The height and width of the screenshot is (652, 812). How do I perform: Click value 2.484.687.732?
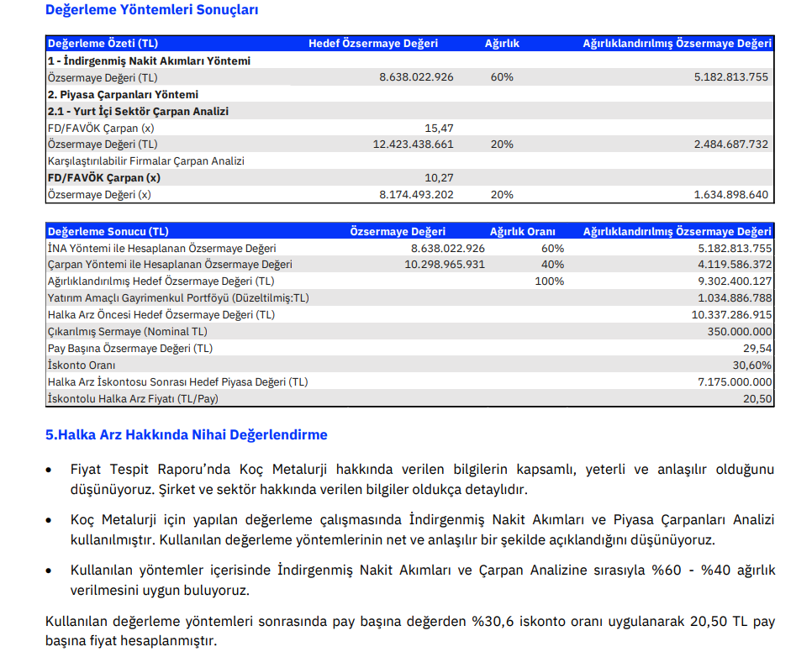730,145
